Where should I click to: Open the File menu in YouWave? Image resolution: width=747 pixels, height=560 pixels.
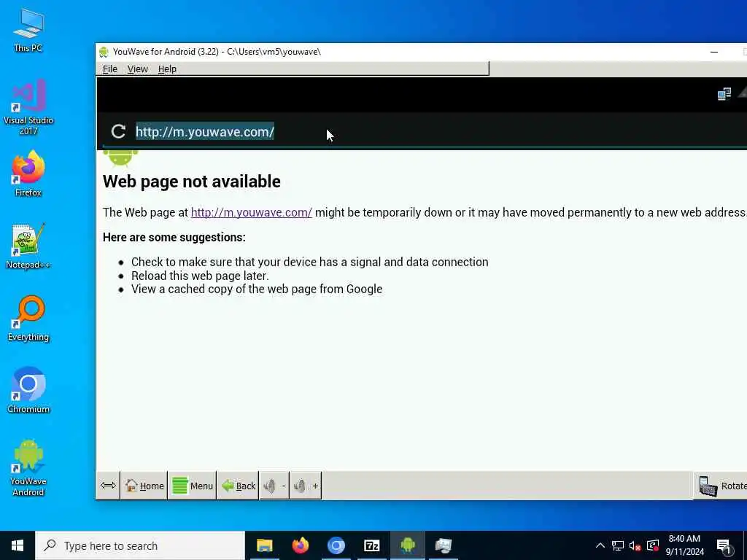pyautogui.click(x=109, y=69)
